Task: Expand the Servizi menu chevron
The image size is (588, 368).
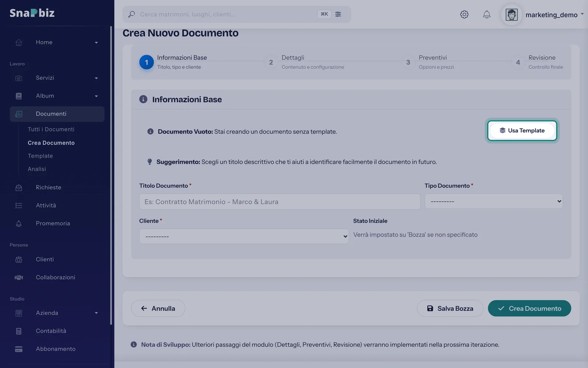Action: click(96, 78)
